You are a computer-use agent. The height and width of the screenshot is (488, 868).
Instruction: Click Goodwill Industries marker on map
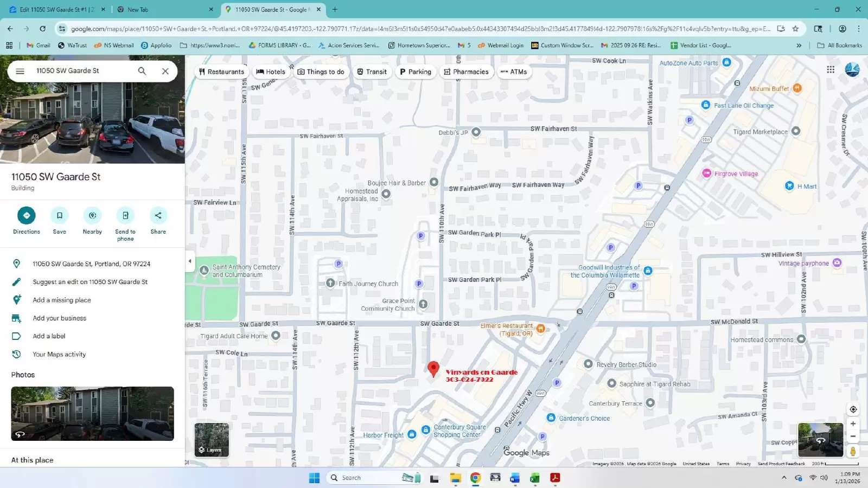pyautogui.click(x=648, y=271)
